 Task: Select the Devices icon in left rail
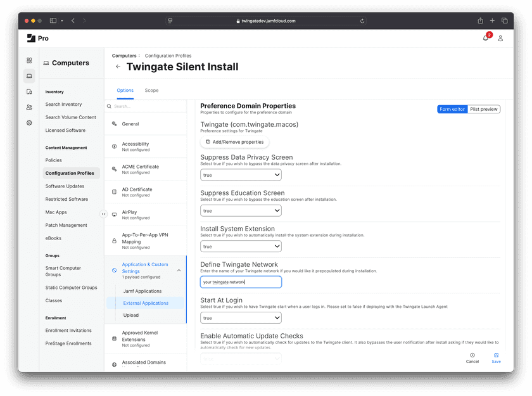29,92
